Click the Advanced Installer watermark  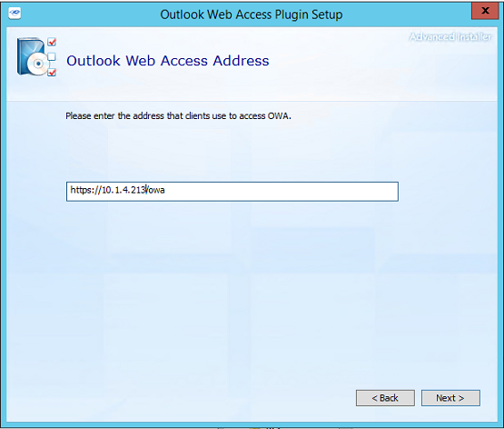tap(450, 37)
